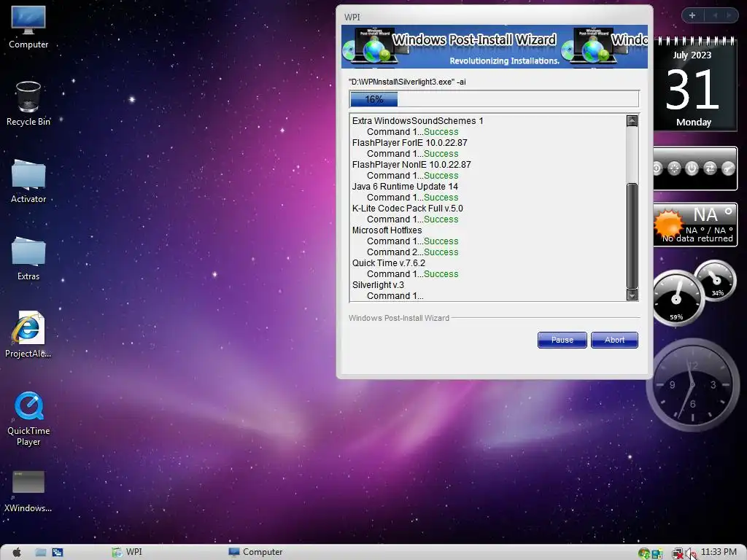This screenshot has height=560, width=747.
Task: Click the weather gadget sun icon
Action: (668, 223)
